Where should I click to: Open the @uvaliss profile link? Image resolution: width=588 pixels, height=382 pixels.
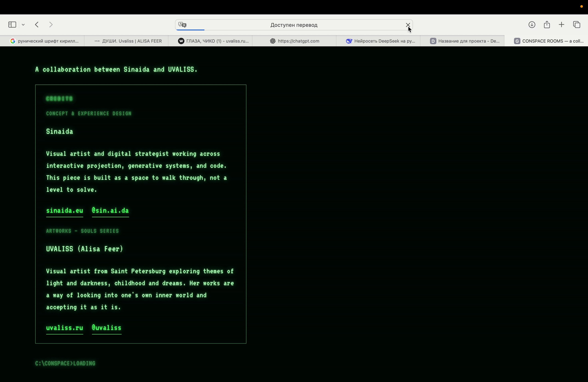[x=107, y=328]
